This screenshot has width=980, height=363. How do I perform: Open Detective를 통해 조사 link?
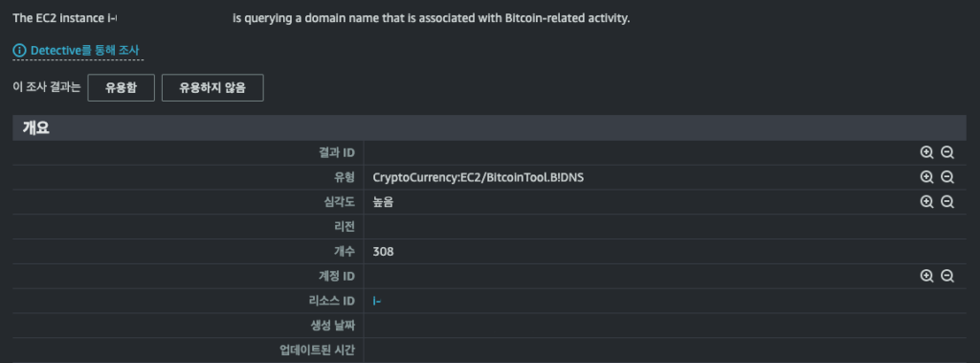coord(85,50)
